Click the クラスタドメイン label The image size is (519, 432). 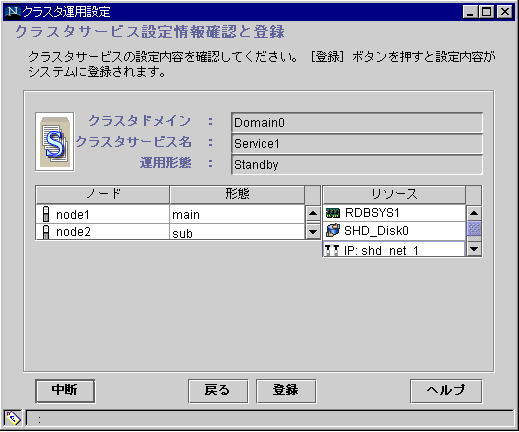coord(139,121)
